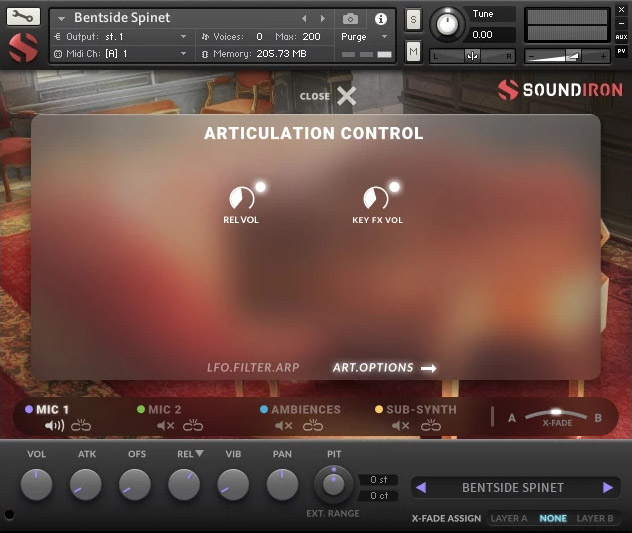This screenshot has height=533, width=632.
Task: Toggle the Solo S button
Action: (x=413, y=20)
